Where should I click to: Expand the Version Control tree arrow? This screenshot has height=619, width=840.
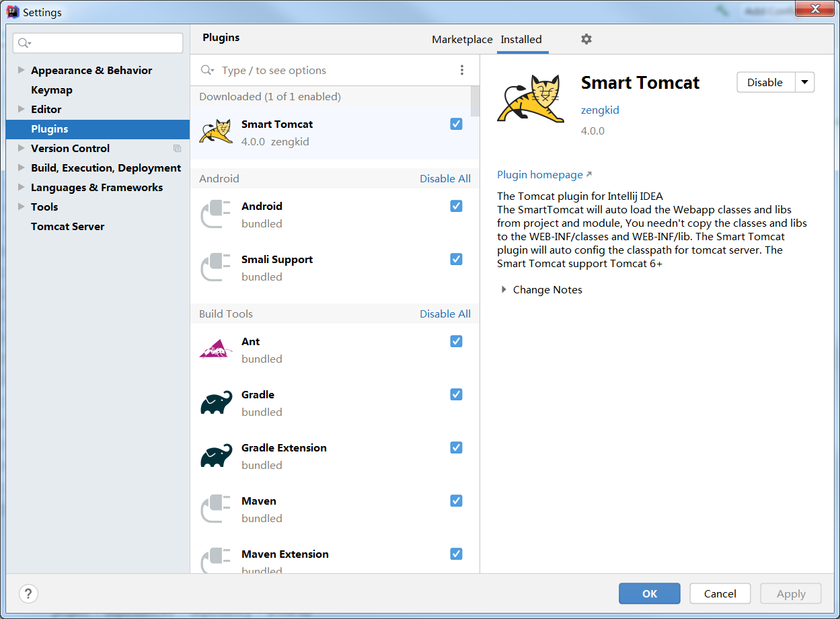22,148
